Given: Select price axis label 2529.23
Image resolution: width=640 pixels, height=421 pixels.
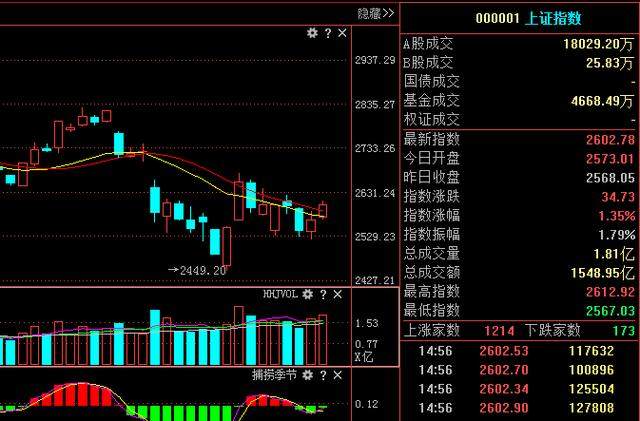Looking at the screenshot, I should pyautogui.click(x=375, y=236).
